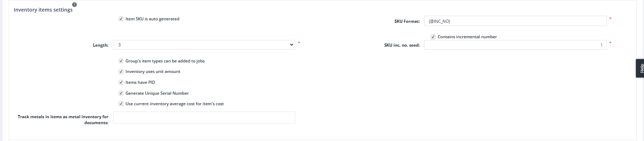Click the Track metals in items documents field
This screenshot has width=644, height=141.
204,118
